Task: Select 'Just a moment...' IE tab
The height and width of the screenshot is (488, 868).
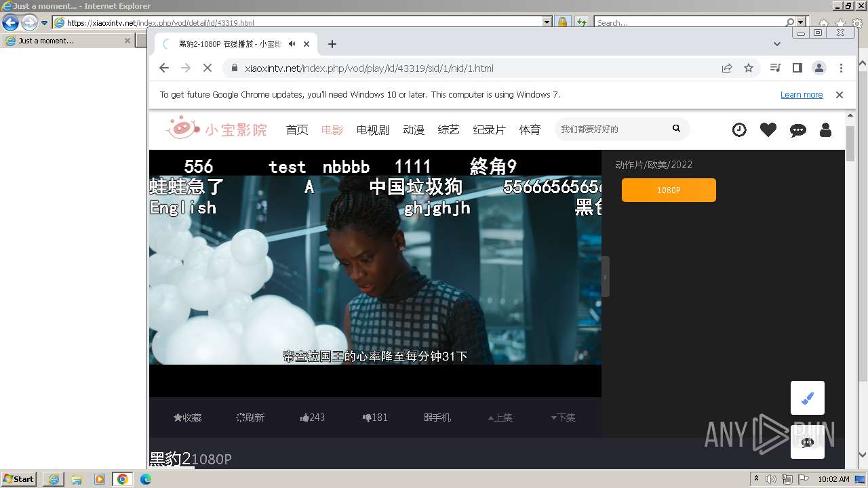Action: [x=68, y=41]
